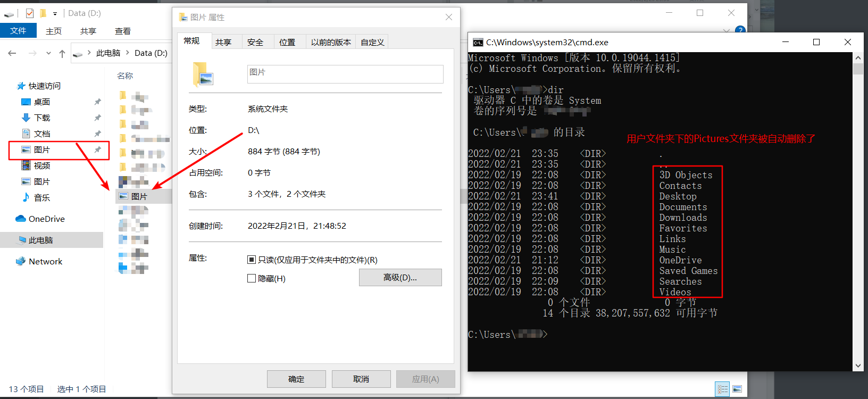Image resolution: width=868 pixels, height=399 pixels.
Task: Click the folder name field containing 图片
Action: tap(345, 74)
